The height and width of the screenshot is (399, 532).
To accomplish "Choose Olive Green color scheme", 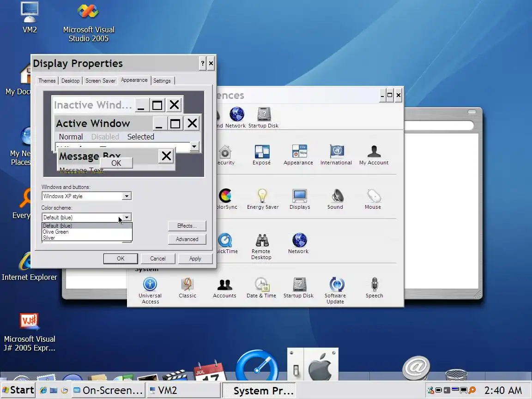I will click(x=87, y=232).
